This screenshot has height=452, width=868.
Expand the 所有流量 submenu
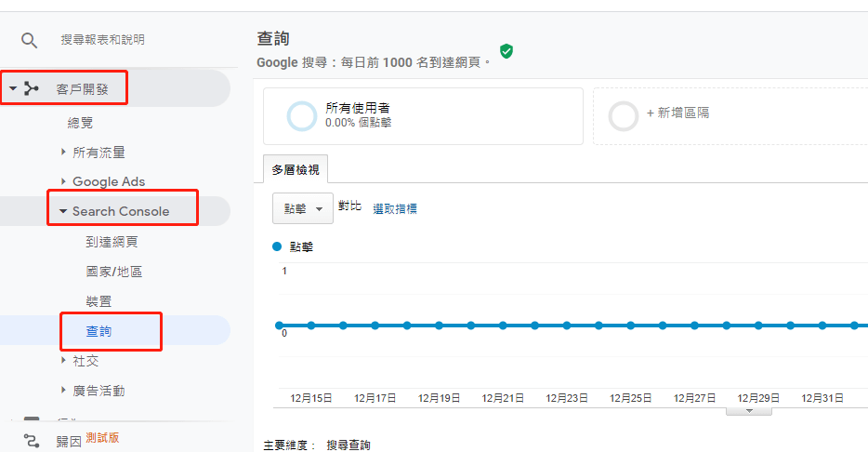[63, 152]
